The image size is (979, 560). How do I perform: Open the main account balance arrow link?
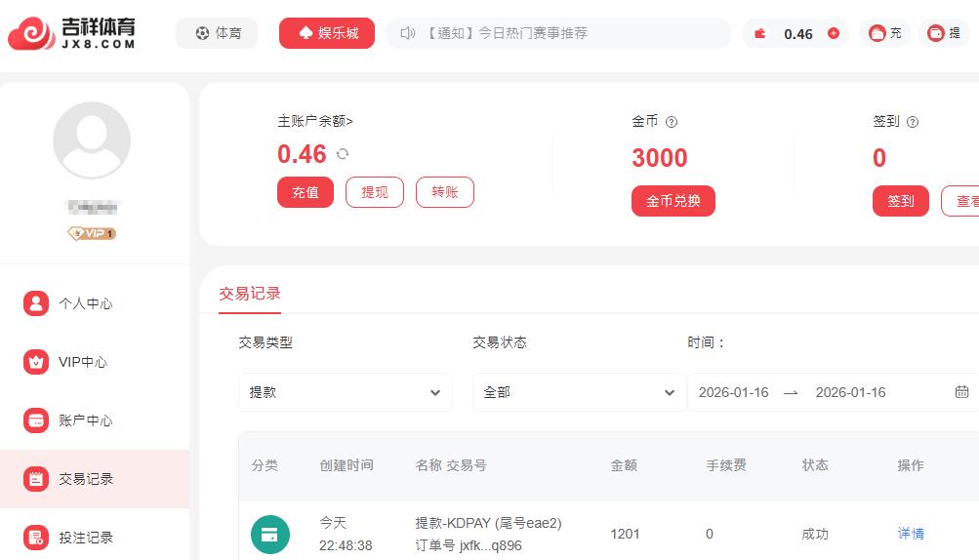(x=315, y=122)
